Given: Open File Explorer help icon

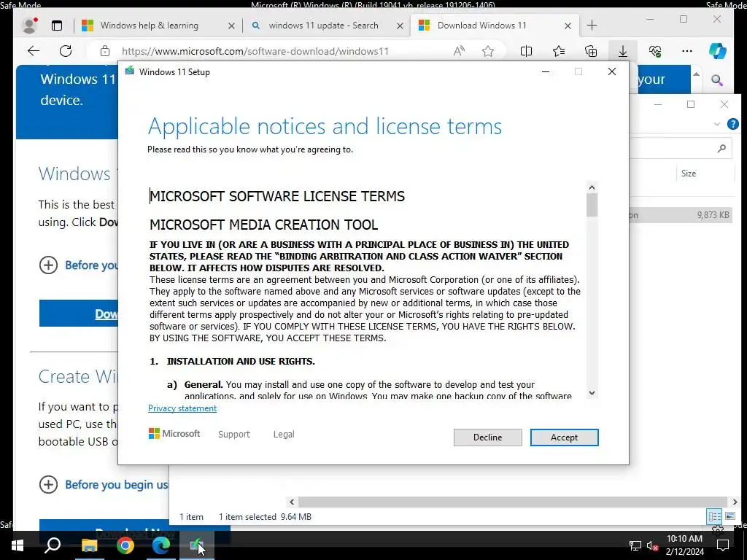Looking at the screenshot, I should pos(732,124).
